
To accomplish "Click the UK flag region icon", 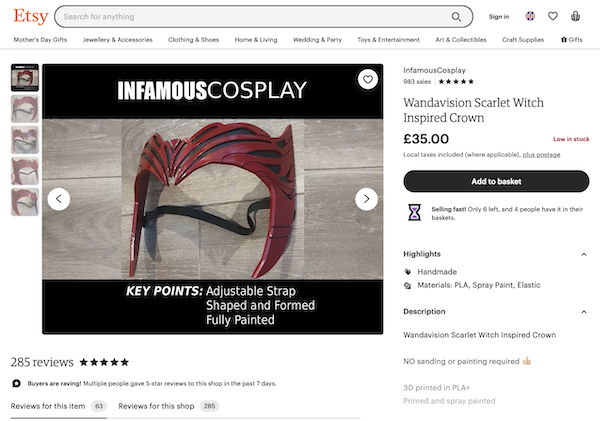I will pyautogui.click(x=529, y=16).
